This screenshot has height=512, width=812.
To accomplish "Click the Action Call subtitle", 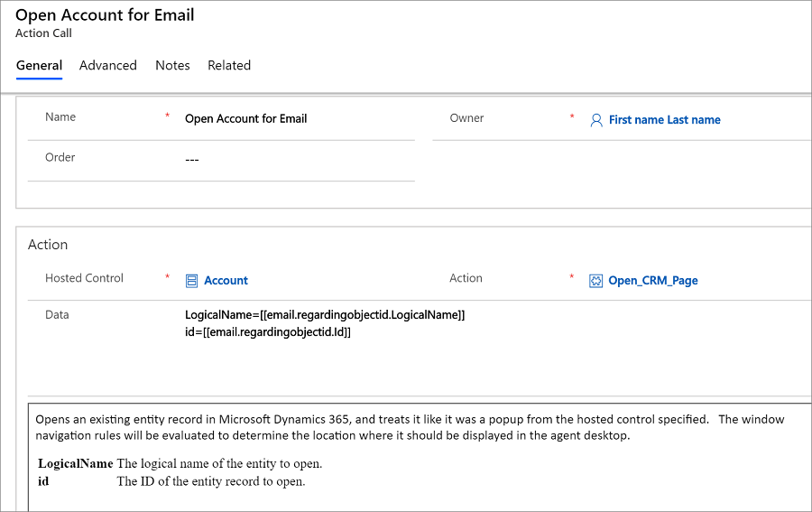I will pos(43,33).
